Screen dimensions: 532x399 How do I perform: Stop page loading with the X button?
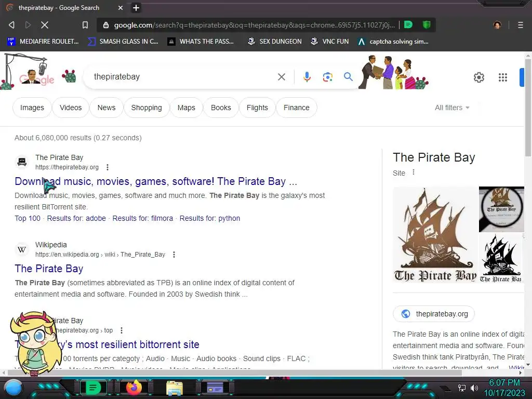[45, 25]
